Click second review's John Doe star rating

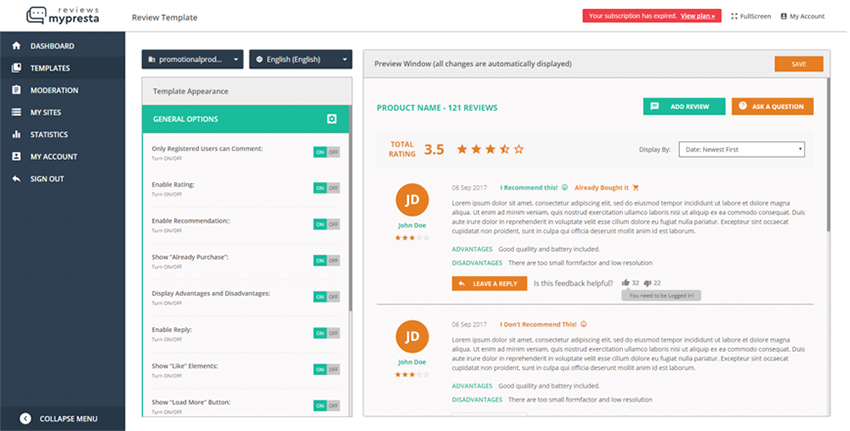coord(412,374)
